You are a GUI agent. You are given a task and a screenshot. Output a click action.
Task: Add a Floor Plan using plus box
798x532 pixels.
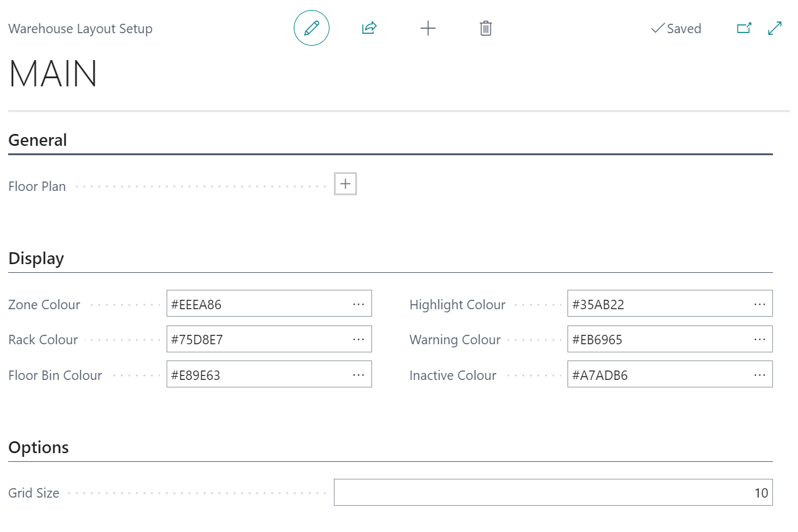tap(345, 184)
